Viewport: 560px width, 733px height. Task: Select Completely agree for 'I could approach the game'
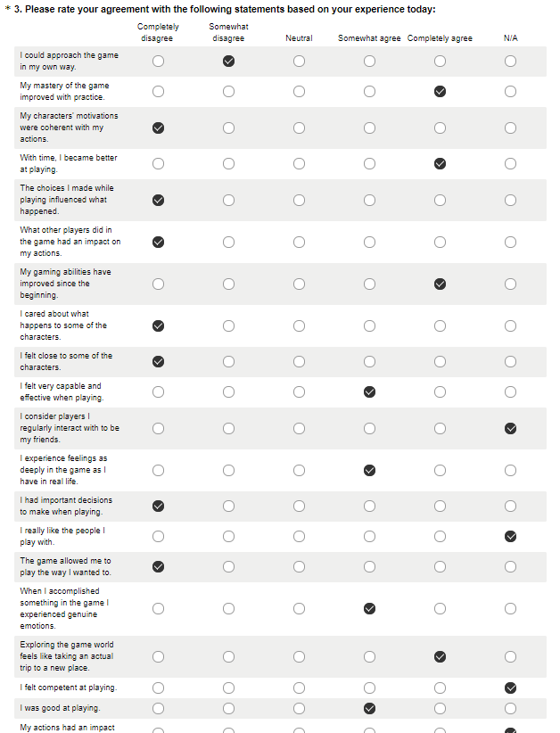pyautogui.click(x=440, y=62)
